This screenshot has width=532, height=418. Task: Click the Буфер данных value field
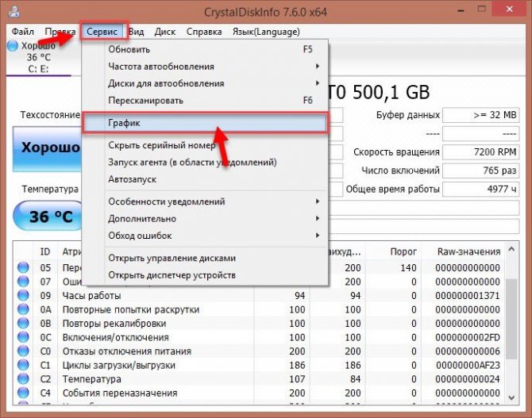coord(480,115)
